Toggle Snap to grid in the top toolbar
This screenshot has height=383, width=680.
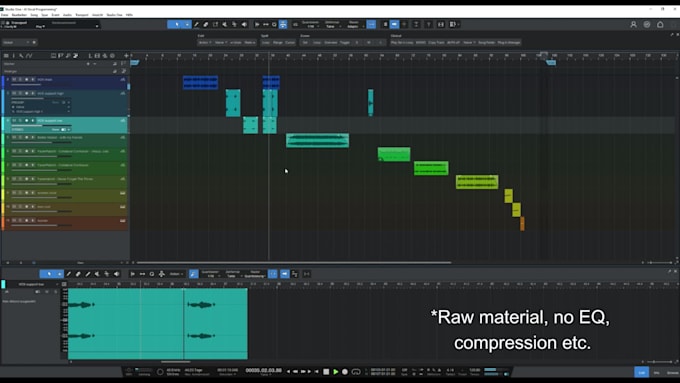tap(371, 24)
